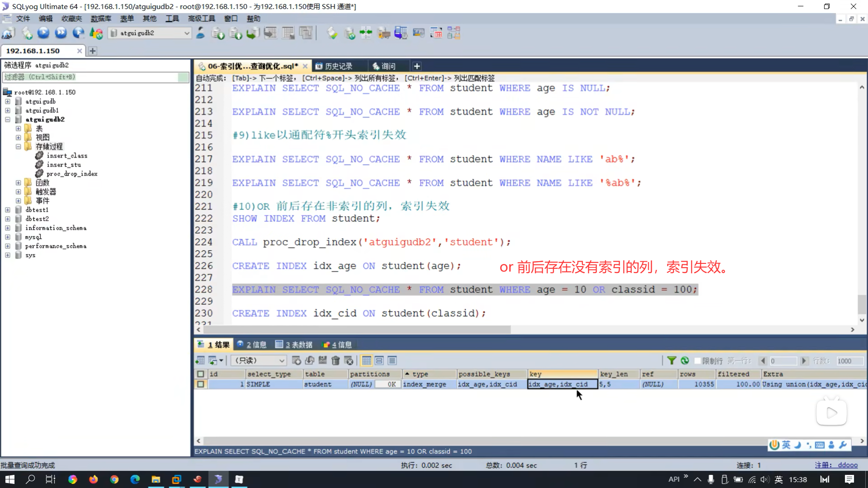Open the atguigudb2 database dropdown
The width and height of the screenshot is (868, 488).
pyautogui.click(x=187, y=33)
